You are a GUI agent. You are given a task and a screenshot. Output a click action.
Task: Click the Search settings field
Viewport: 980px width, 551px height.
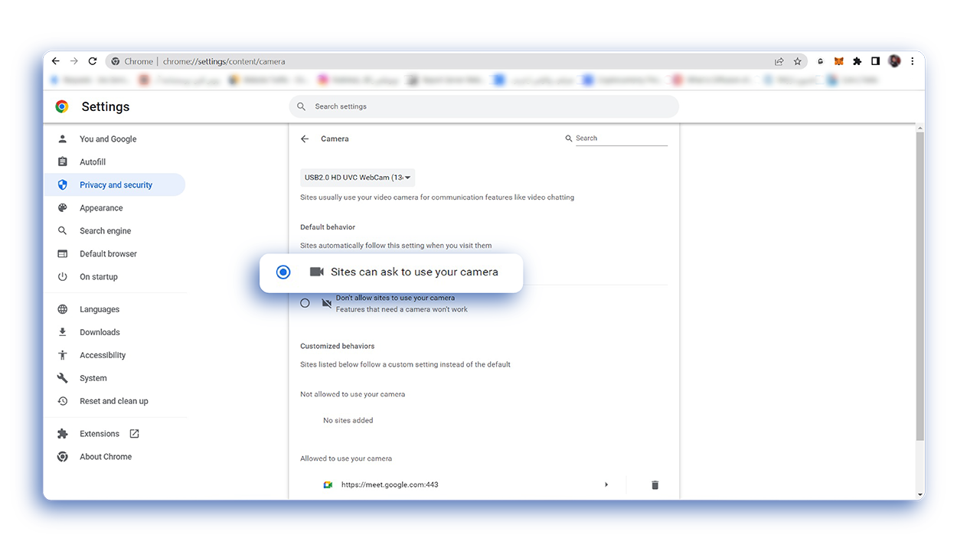point(484,106)
